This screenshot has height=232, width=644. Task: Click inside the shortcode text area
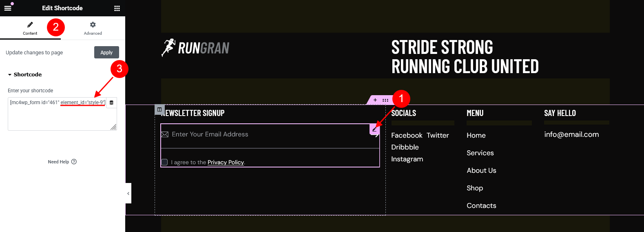click(x=57, y=114)
